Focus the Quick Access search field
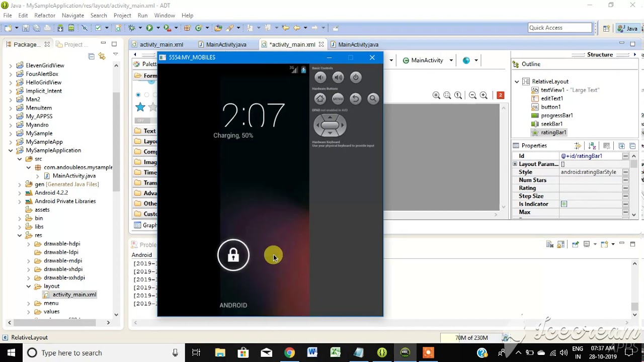 point(560,28)
